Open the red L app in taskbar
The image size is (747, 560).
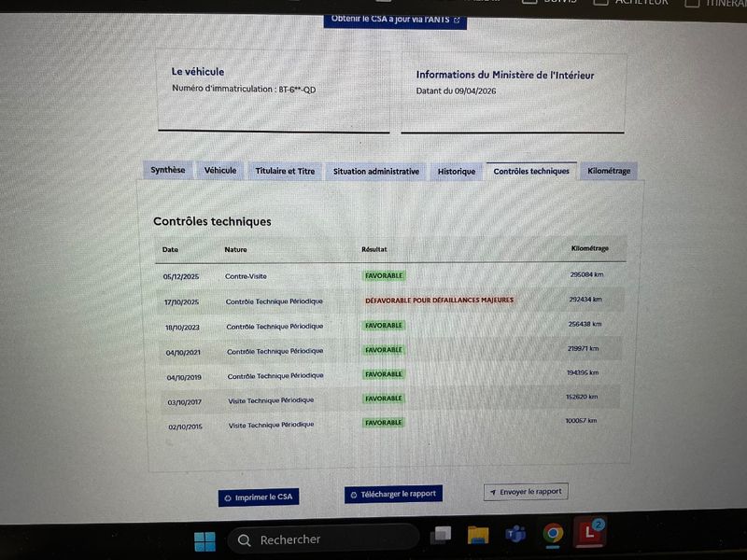pos(589,532)
